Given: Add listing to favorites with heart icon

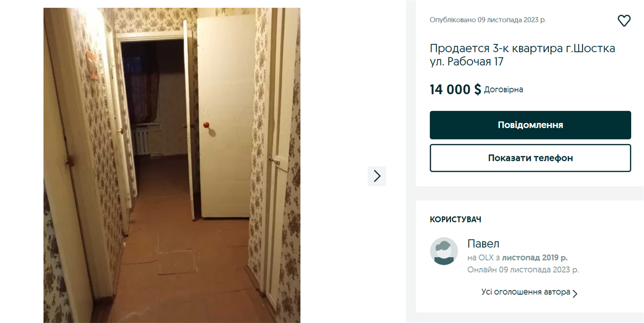Looking at the screenshot, I should coord(624,21).
